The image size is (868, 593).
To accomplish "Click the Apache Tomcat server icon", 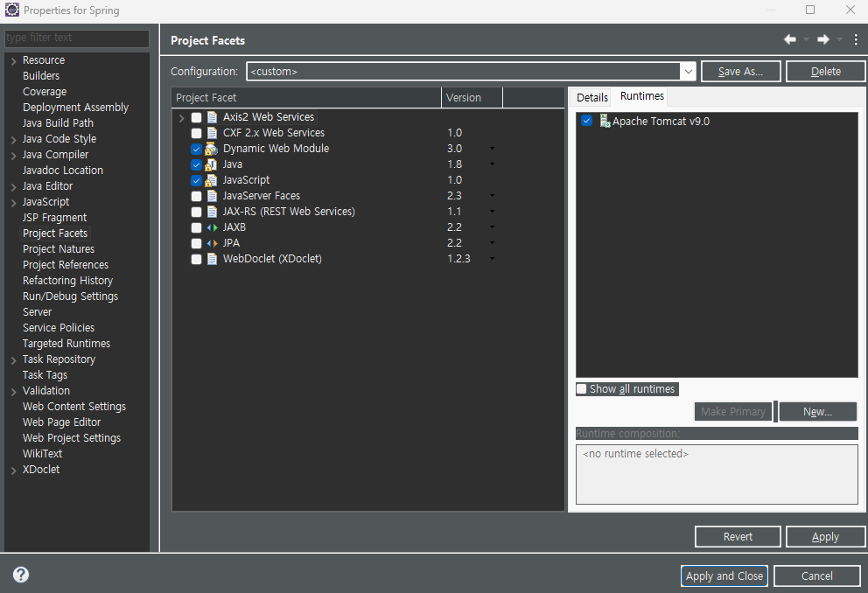I will [x=605, y=121].
